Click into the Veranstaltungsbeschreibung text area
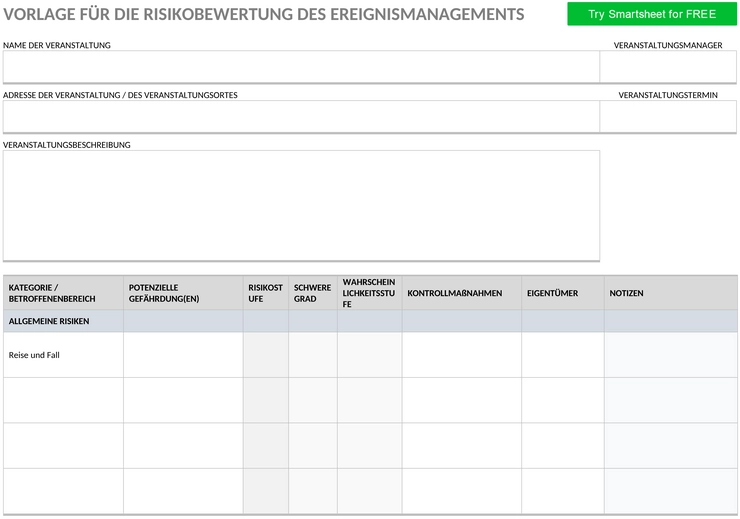The image size is (740, 519). pos(301,205)
